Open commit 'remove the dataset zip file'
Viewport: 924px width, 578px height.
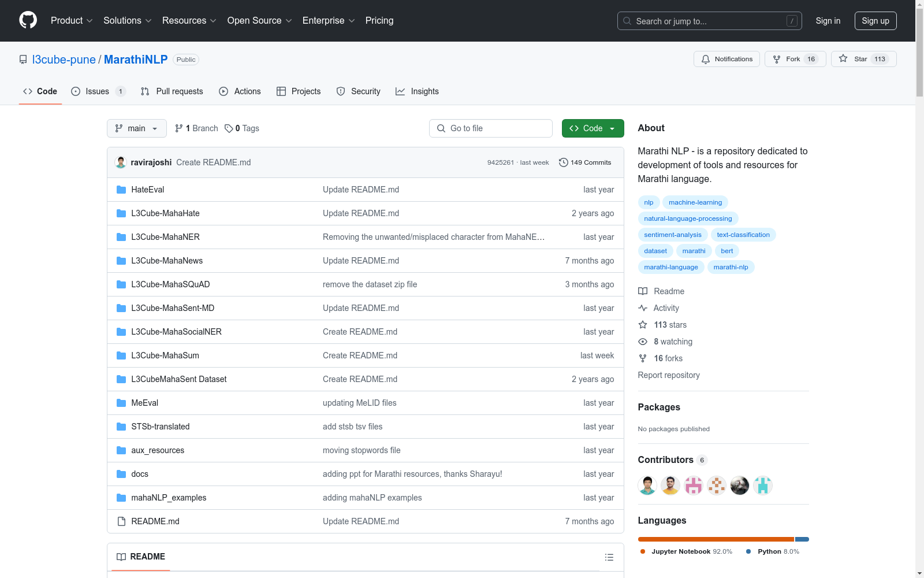coord(370,284)
